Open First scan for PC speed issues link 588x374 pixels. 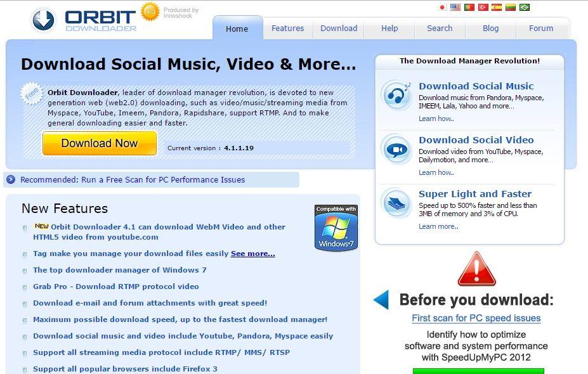[476, 318]
